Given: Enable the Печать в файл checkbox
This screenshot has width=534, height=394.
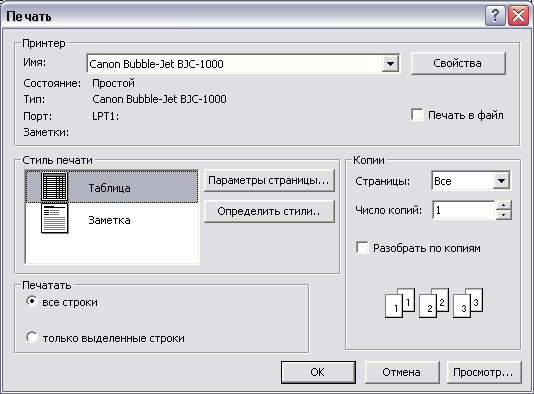Looking at the screenshot, I should point(417,115).
